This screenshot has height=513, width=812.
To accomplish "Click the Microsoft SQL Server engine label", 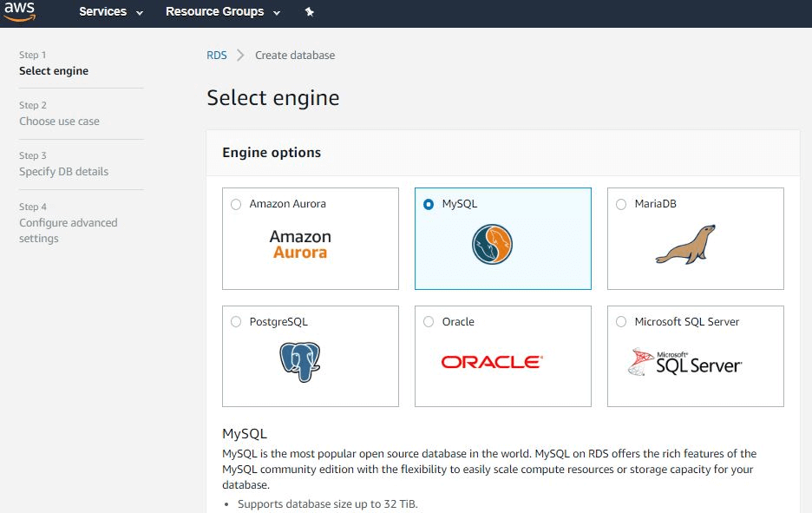I will point(687,322).
